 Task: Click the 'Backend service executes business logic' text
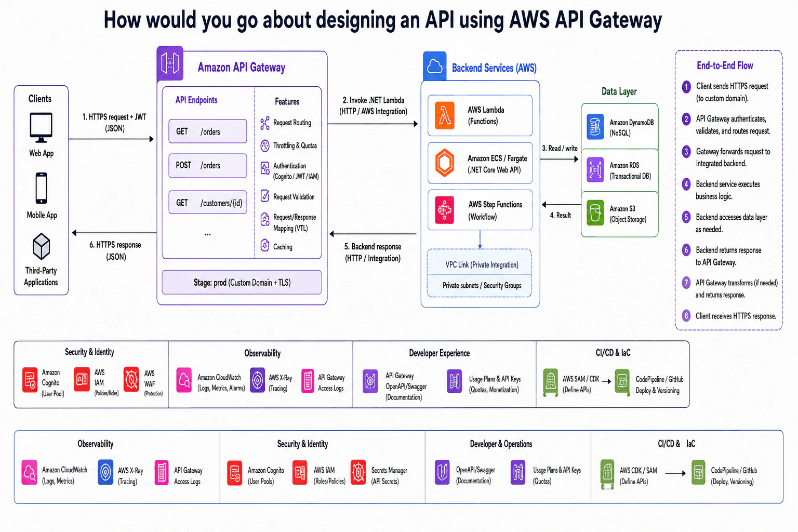tap(728, 190)
